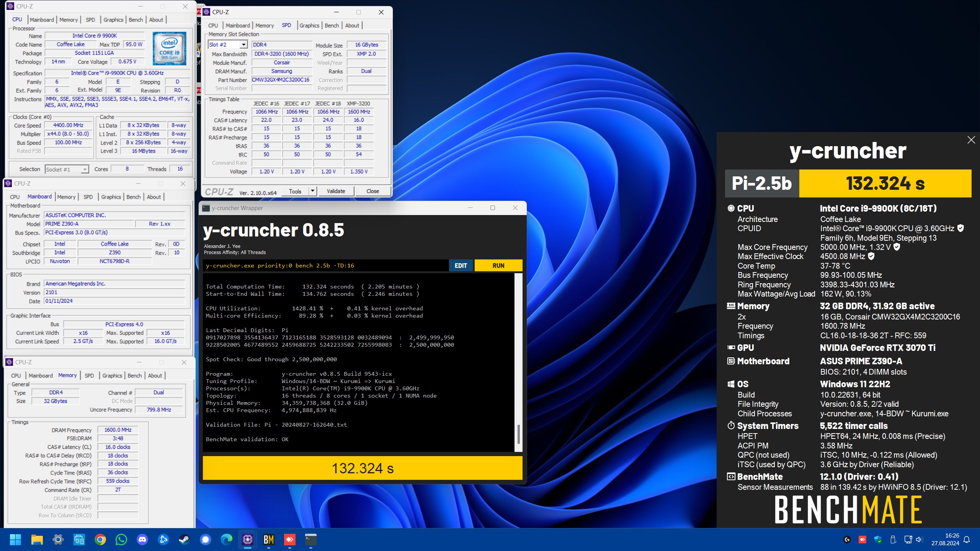Switch to BenchMate BM taskbar icon

[x=269, y=540]
